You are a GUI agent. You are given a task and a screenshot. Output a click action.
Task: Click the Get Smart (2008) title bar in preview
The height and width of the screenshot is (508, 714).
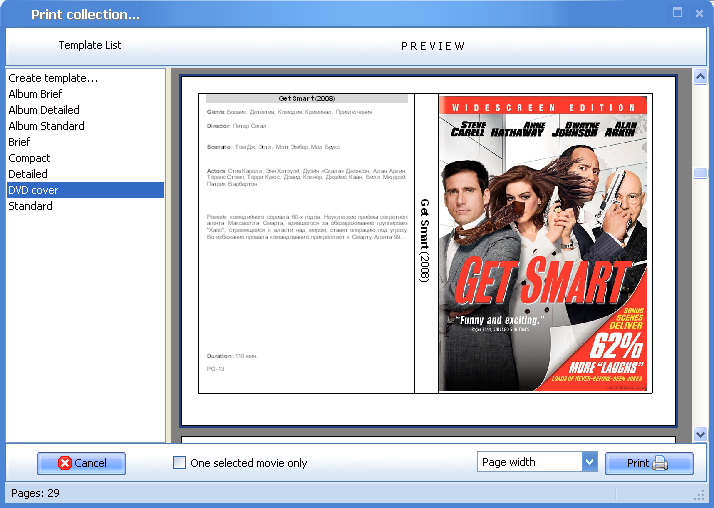(x=307, y=99)
